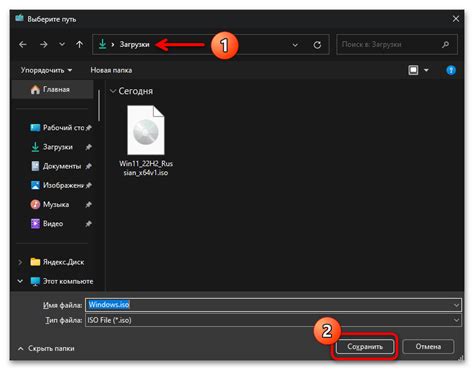Open Музыка in the sidebar

coord(60,204)
